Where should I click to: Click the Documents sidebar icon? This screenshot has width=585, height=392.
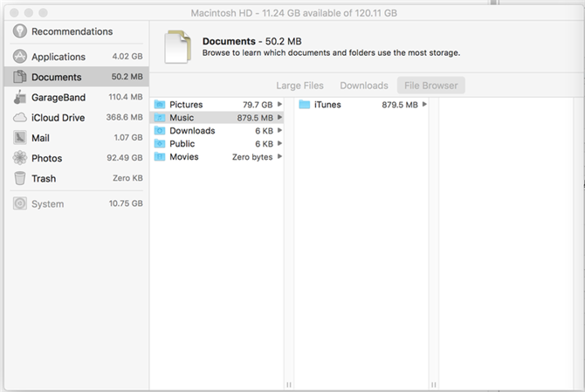(x=20, y=77)
